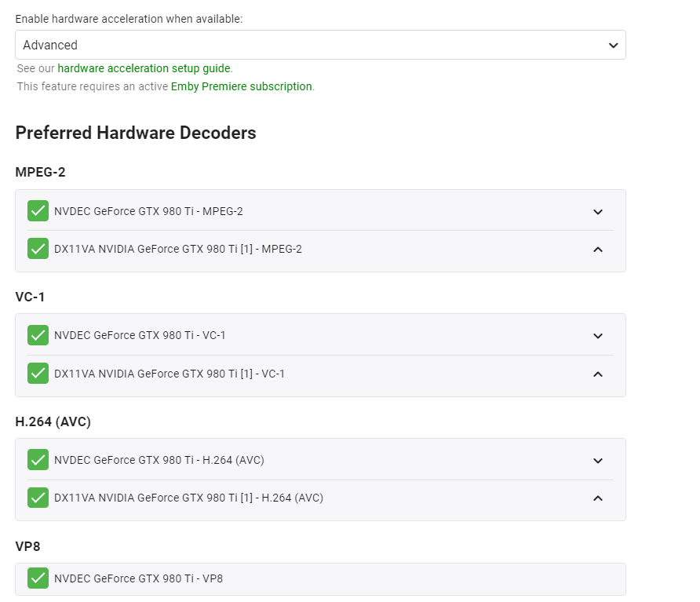Move DX11VA VC-1 decoder up
Image resolution: width=700 pixels, height=602 pixels.
click(598, 374)
